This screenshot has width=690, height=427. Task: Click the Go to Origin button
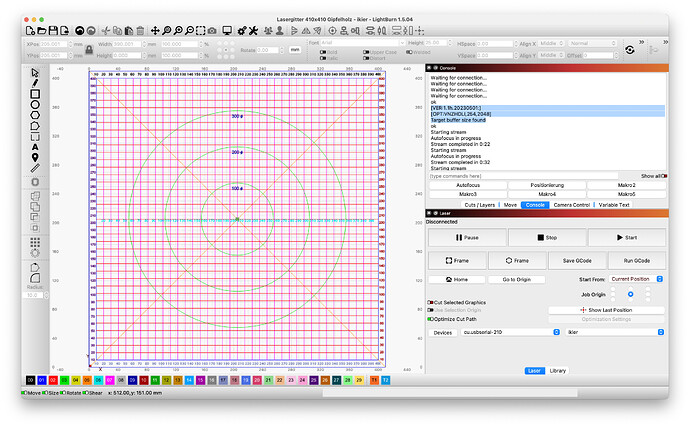click(517, 280)
